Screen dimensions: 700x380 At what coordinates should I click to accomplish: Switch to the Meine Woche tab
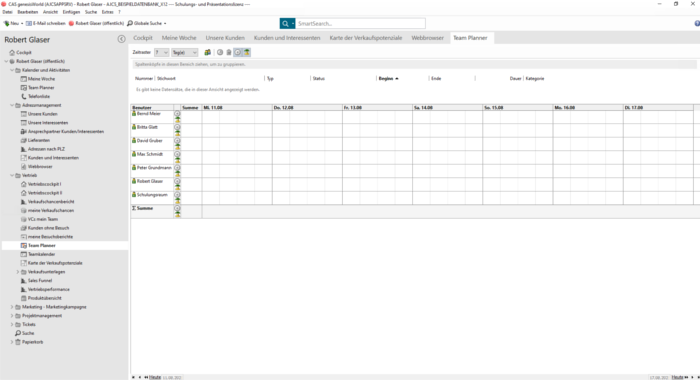[x=179, y=38]
